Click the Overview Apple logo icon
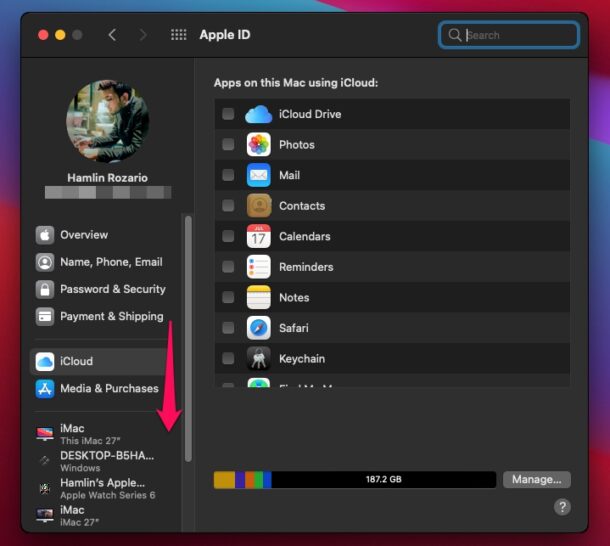This screenshot has height=546, width=610. click(x=45, y=235)
